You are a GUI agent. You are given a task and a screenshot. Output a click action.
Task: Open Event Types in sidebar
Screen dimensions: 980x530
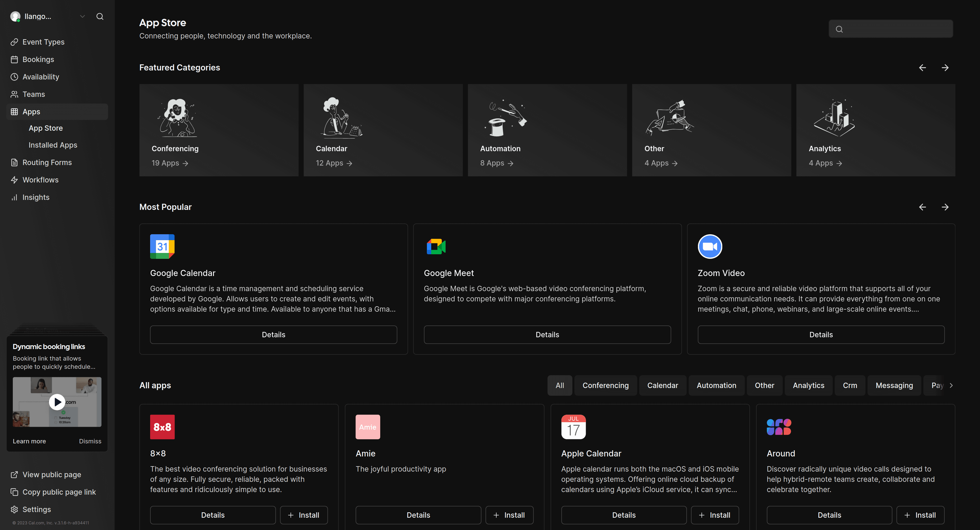[57, 42]
